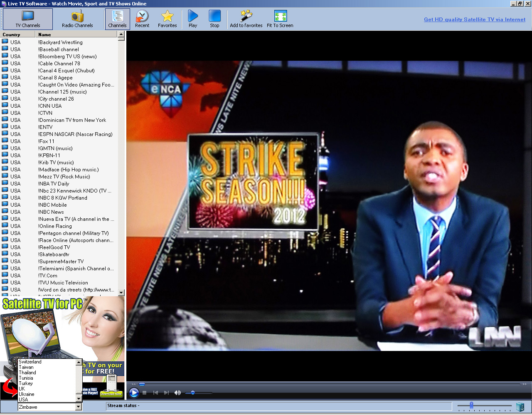Select !Pentagon channel (Military TV)
Image resolution: width=532 pixels, height=415 pixels.
pos(59,233)
